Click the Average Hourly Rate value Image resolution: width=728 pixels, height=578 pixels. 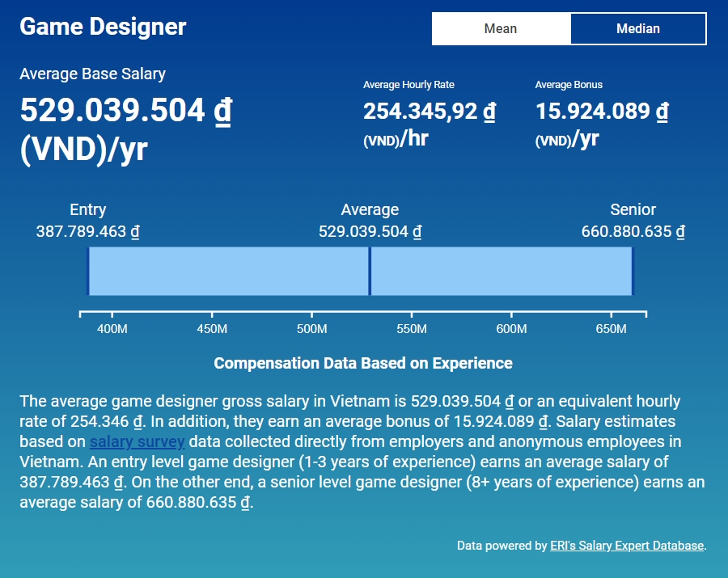coord(430,112)
